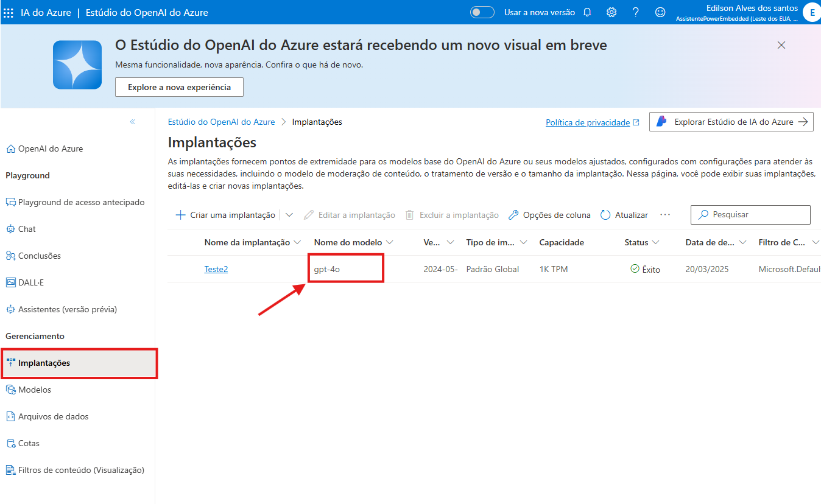Open the settings gear icon
Image resolution: width=821 pixels, height=504 pixels.
[611, 12]
